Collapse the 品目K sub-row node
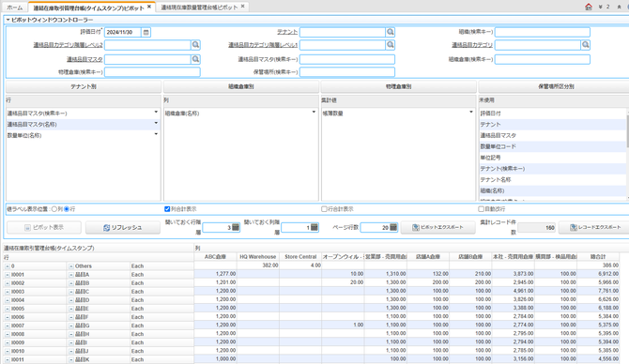Image resolution: width=629 pixels, height=364 pixels. point(71,359)
